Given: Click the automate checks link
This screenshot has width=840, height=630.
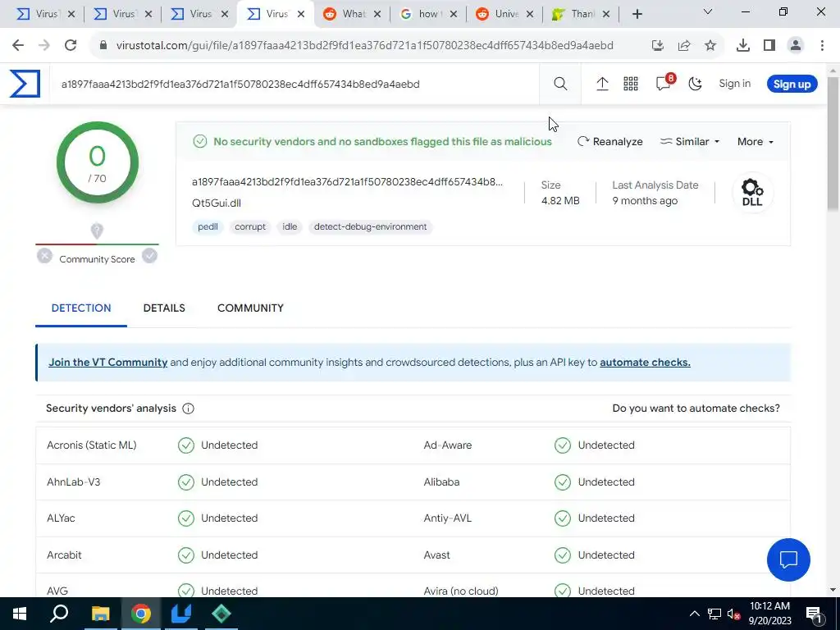Looking at the screenshot, I should [x=645, y=362].
